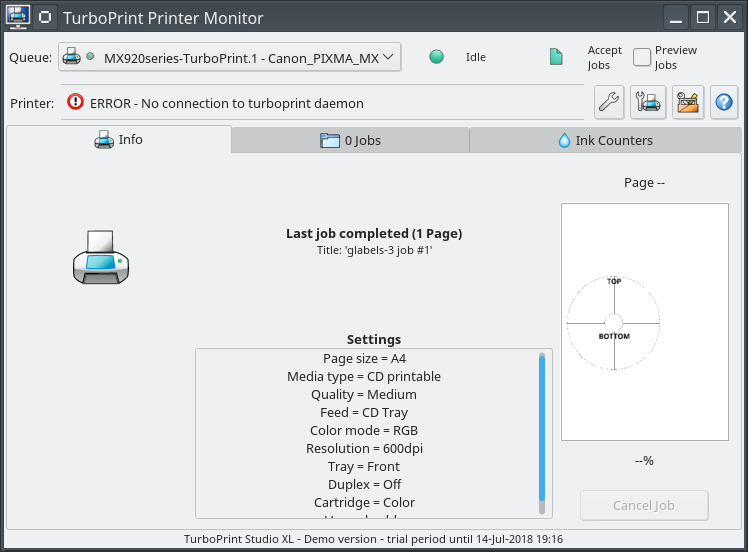Click the window menu icon in title bar
This screenshot has height=552, width=748.
pyautogui.click(x=17, y=17)
